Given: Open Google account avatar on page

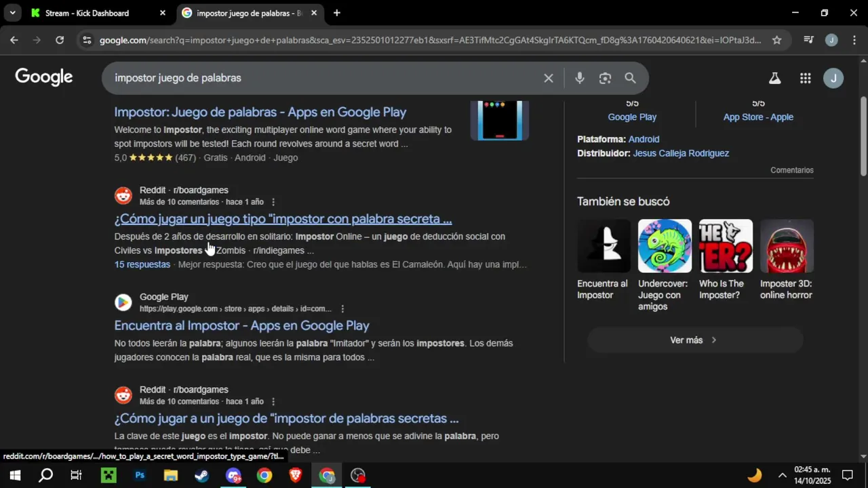Looking at the screenshot, I should 833,78.
